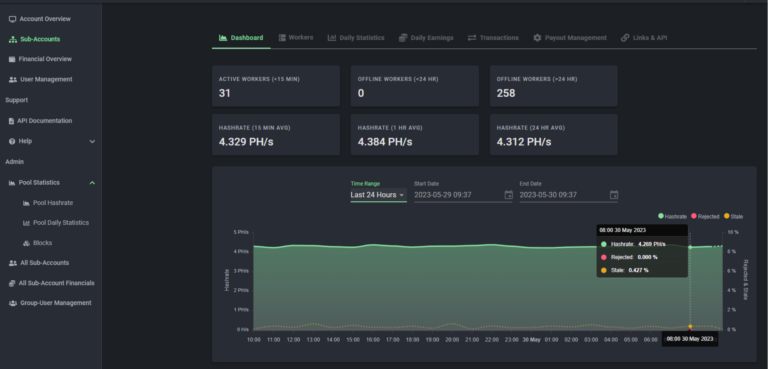Click the User Management people icon
768x369 pixels.
pos(13,79)
